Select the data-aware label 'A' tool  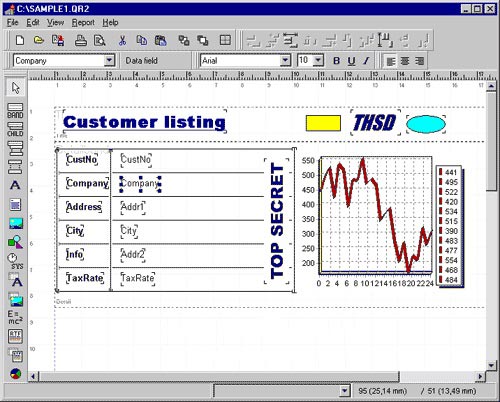(x=15, y=280)
